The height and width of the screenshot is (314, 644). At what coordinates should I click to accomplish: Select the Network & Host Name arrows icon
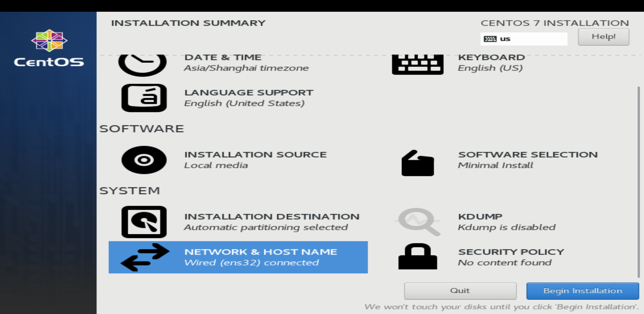pos(145,257)
